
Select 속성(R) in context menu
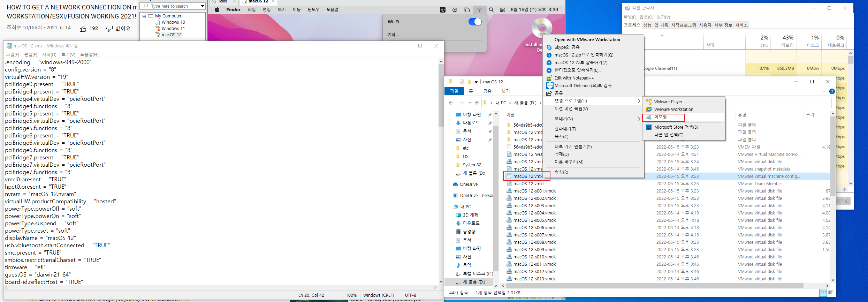click(561, 172)
